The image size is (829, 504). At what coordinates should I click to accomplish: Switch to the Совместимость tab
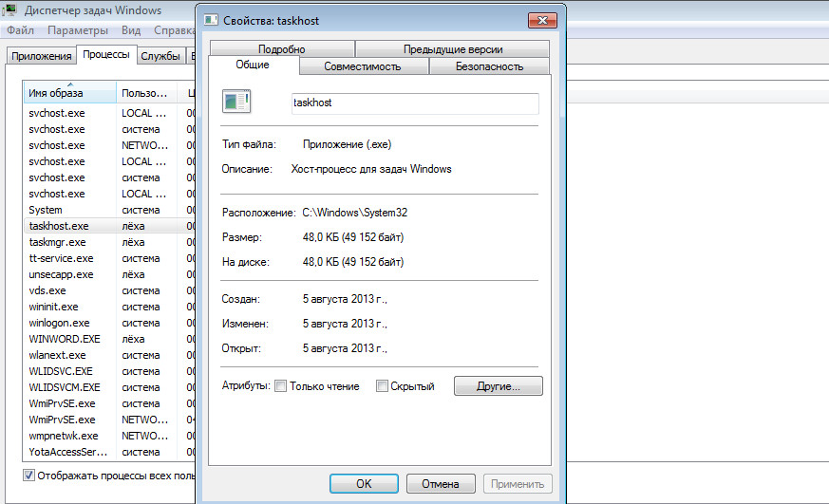[x=363, y=66]
